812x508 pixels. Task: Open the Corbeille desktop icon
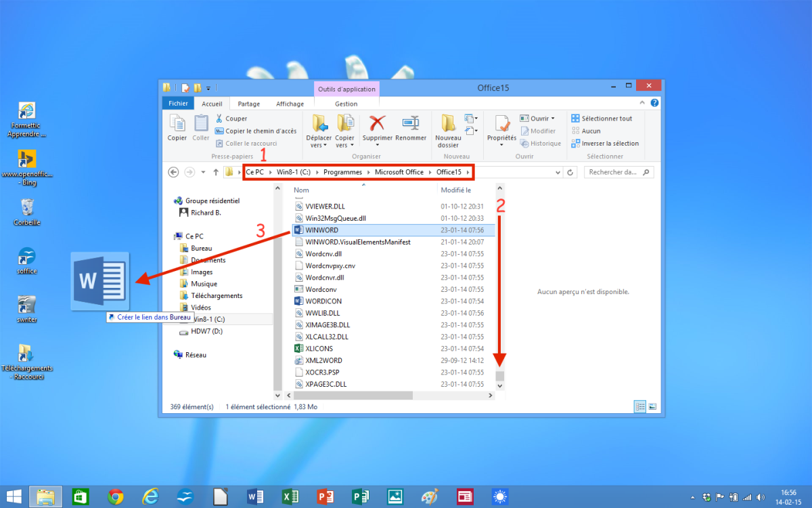(27, 211)
